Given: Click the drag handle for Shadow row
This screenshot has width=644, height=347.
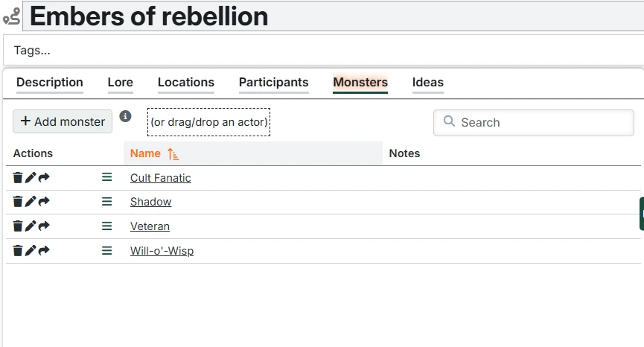Looking at the screenshot, I should point(106,202).
